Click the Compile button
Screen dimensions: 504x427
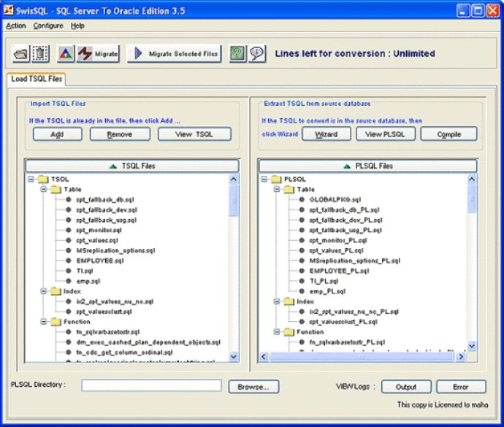(448, 134)
